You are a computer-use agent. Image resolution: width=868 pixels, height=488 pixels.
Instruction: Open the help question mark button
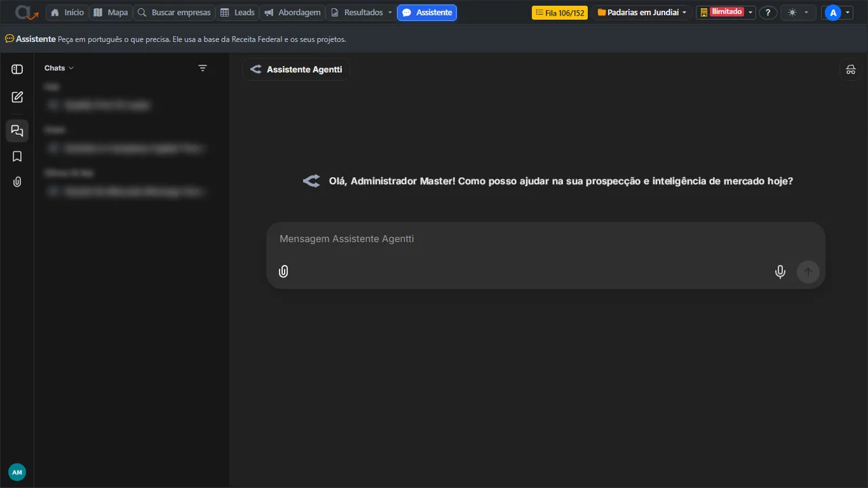pyautogui.click(x=768, y=12)
